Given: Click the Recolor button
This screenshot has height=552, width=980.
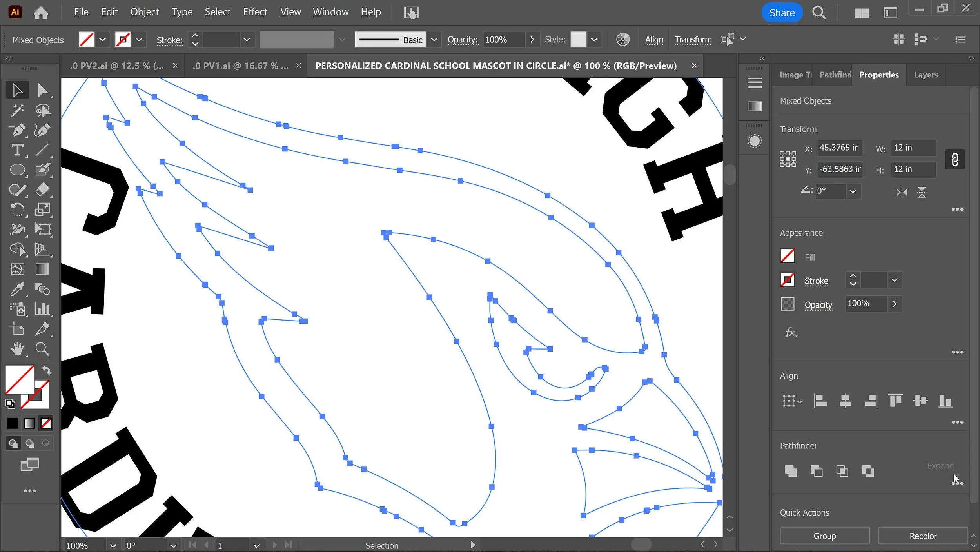Looking at the screenshot, I should tap(922, 536).
